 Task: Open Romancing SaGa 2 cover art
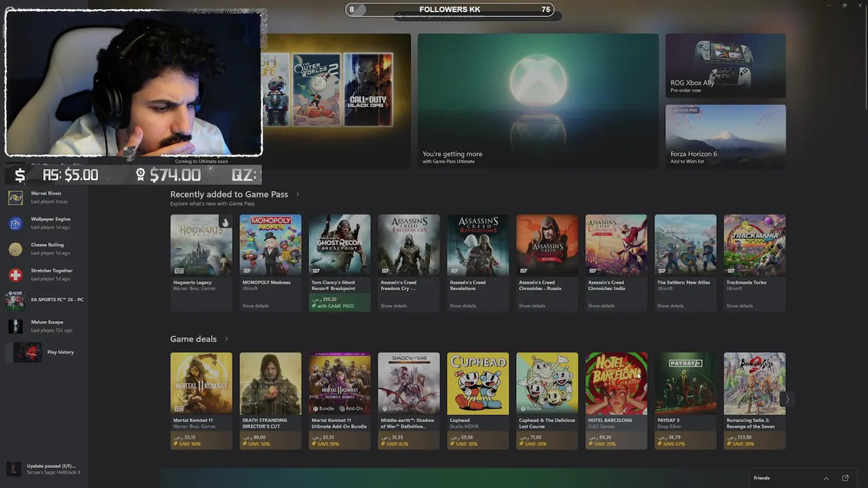coord(755,383)
